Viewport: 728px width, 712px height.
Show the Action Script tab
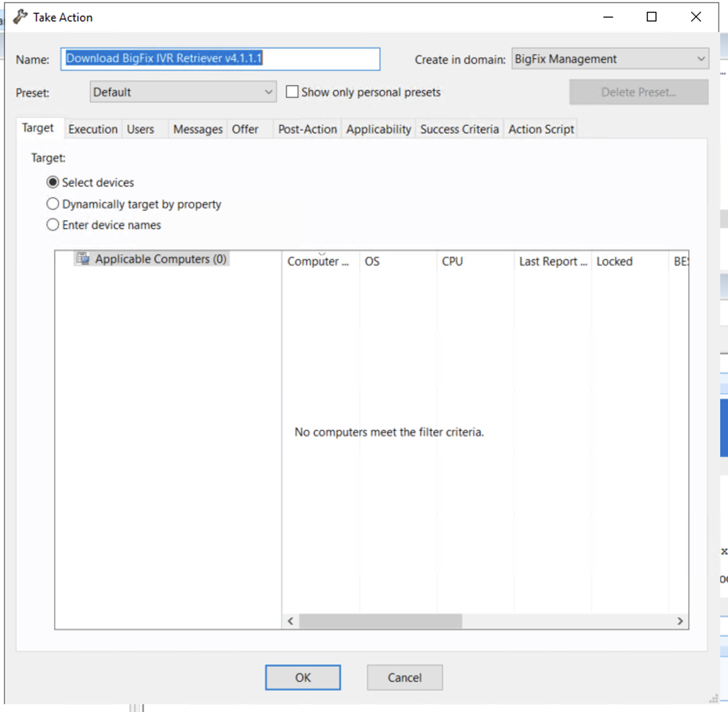(x=541, y=129)
